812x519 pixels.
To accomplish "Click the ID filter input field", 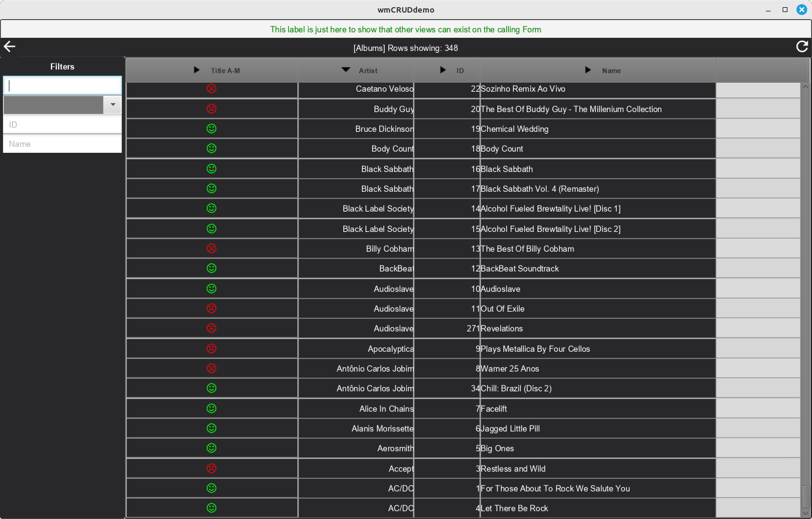I will [62, 125].
